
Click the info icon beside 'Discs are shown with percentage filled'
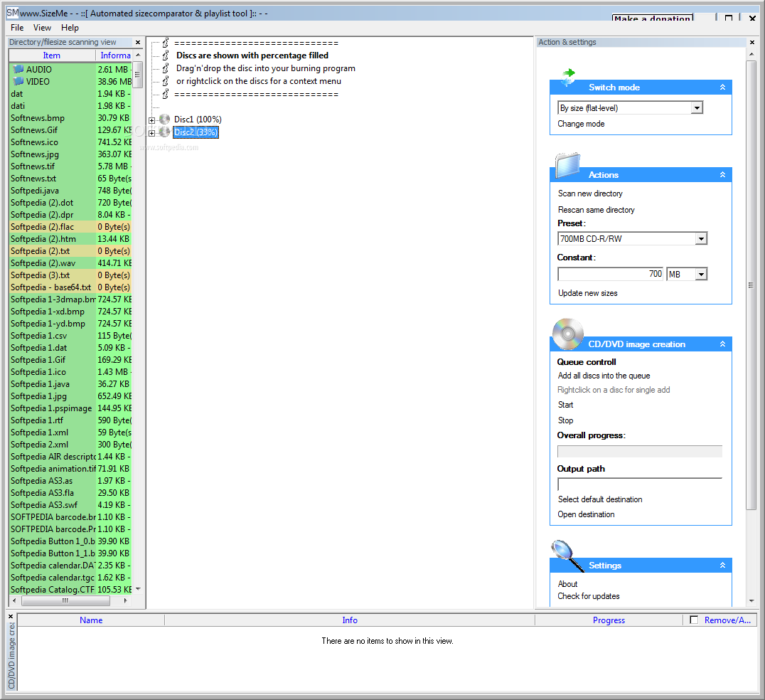tap(166, 55)
